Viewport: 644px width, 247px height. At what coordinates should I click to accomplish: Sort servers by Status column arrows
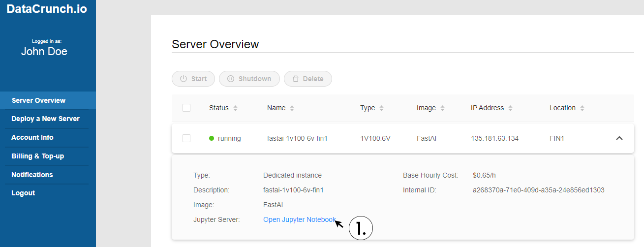[235, 108]
